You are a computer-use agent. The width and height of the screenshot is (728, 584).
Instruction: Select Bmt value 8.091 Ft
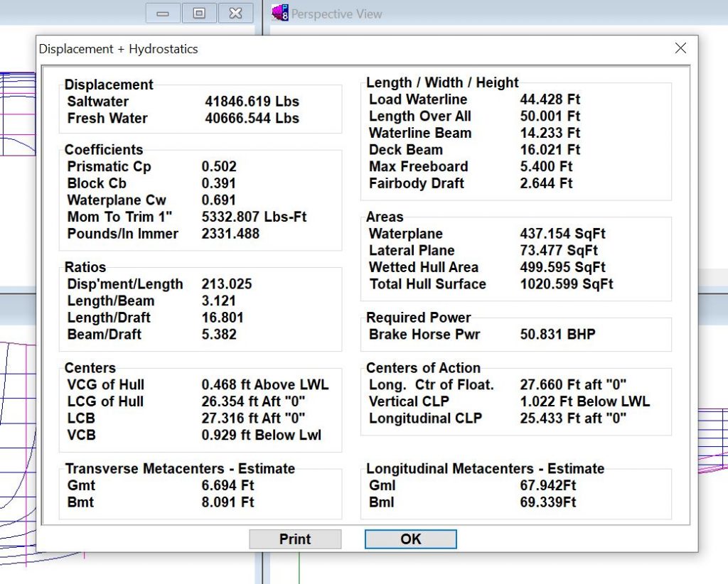228,502
